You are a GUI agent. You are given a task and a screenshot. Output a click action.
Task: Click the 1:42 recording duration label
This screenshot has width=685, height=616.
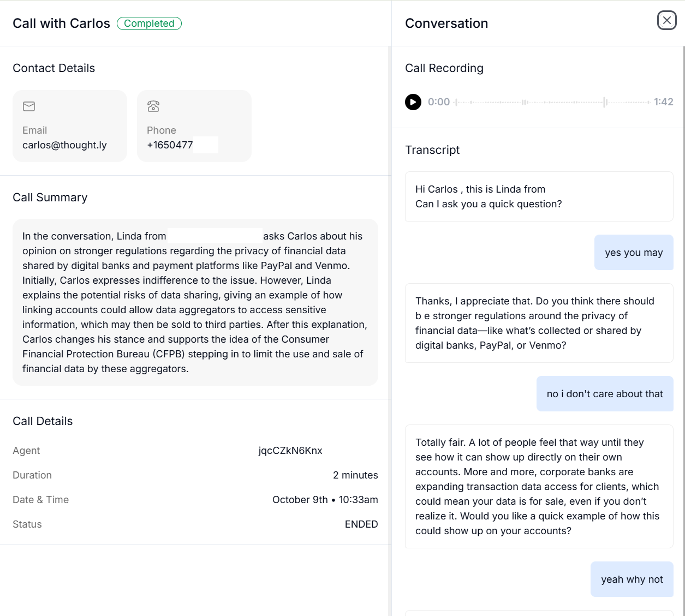[x=663, y=102]
